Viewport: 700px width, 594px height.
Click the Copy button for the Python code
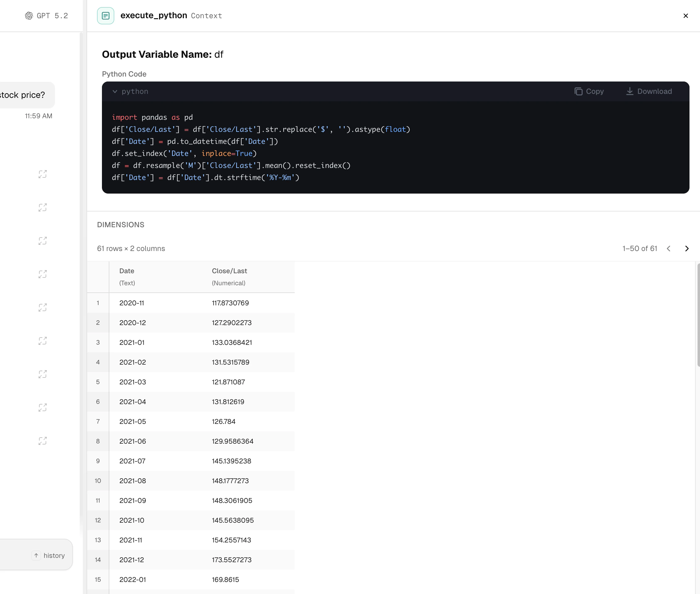pos(589,91)
